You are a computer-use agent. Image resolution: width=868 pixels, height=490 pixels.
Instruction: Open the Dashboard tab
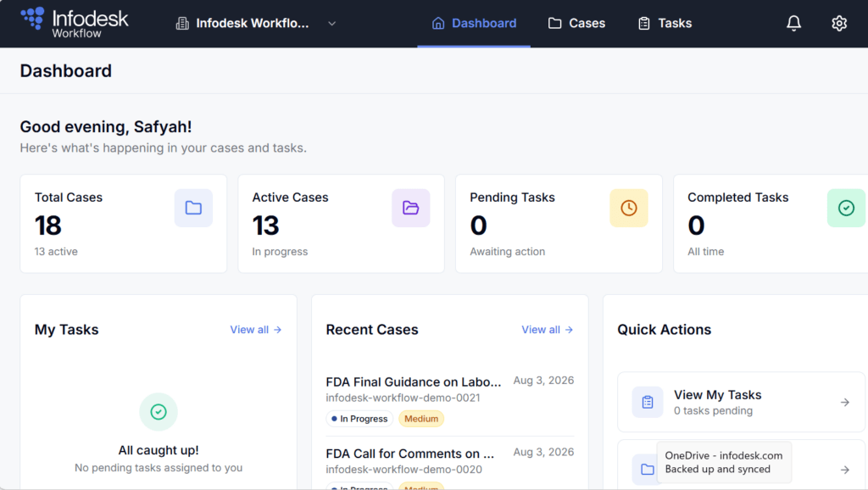click(x=474, y=23)
